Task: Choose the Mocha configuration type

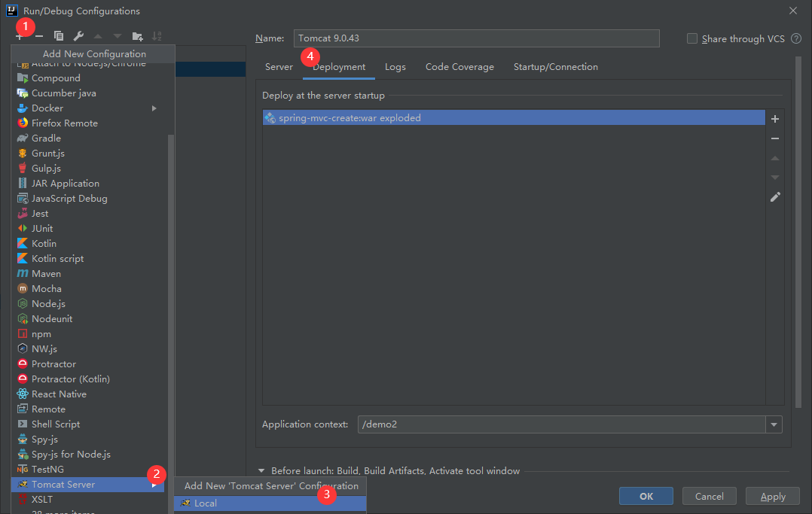Action: point(88,288)
